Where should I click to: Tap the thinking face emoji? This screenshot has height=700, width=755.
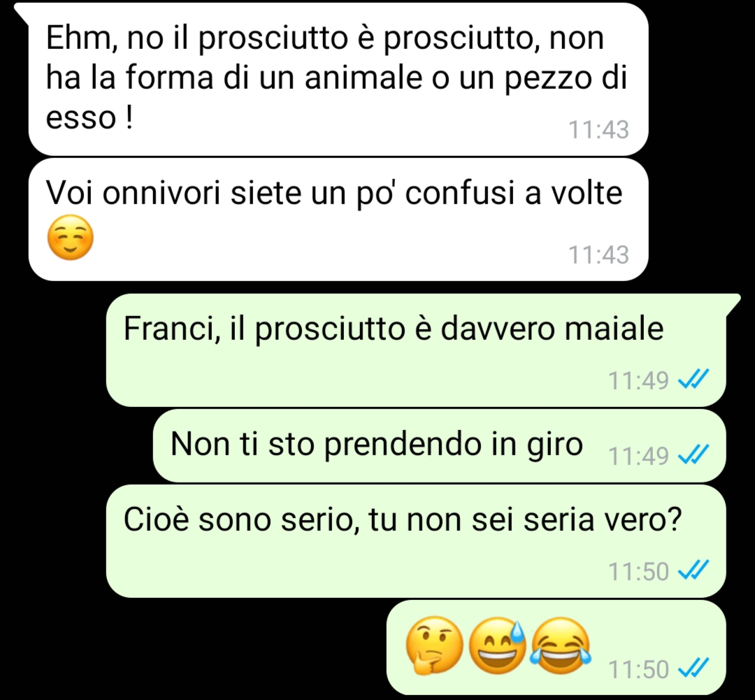[434, 645]
